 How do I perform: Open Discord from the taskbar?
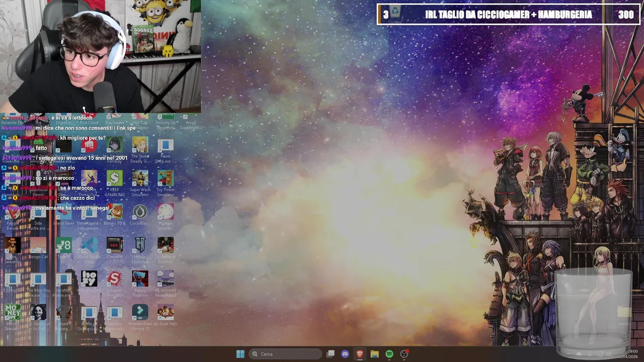click(x=345, y=354)
